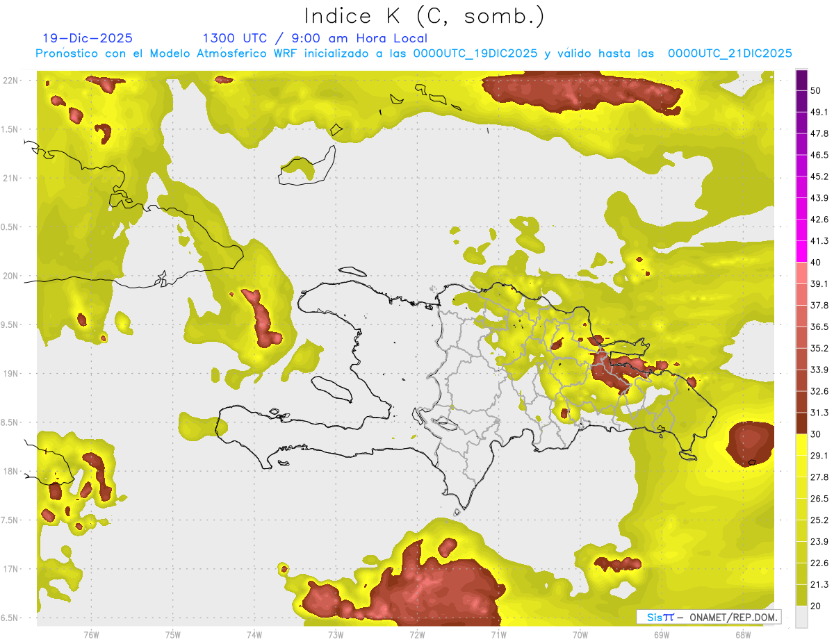Click the yellow swatch between 29.1 and 30
Image resolution: width=834 pixels, height=644 pixels.
801,445
